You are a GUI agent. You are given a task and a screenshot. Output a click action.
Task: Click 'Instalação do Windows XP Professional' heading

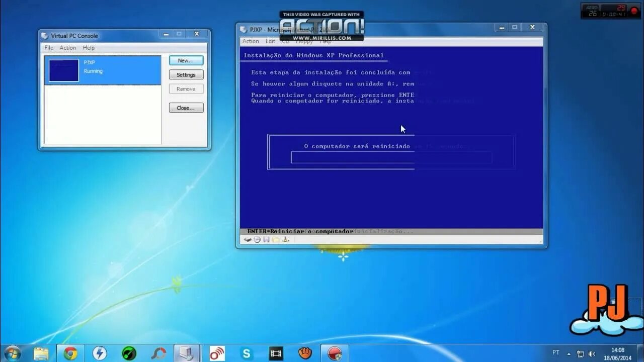313,55
